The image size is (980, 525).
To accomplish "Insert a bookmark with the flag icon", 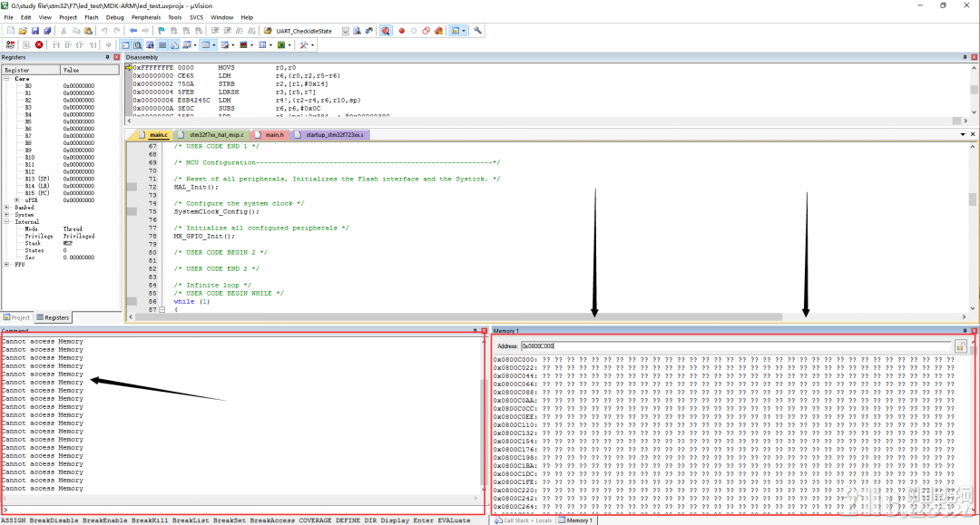I will pyautogui.click(x=162, y=31).
